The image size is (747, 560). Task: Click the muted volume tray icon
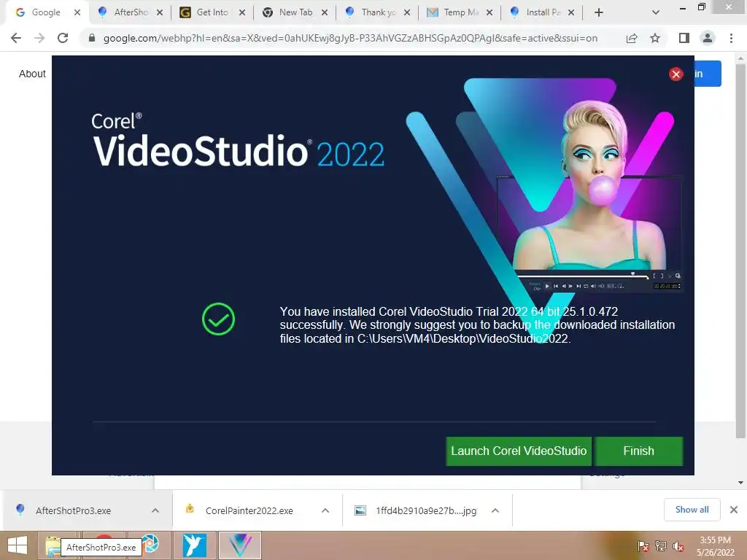[678, 546]
